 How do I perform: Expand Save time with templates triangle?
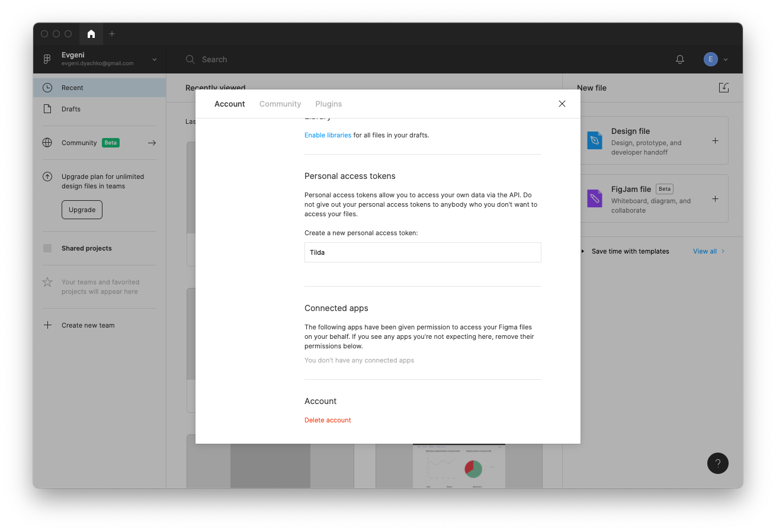click(583, 251)
